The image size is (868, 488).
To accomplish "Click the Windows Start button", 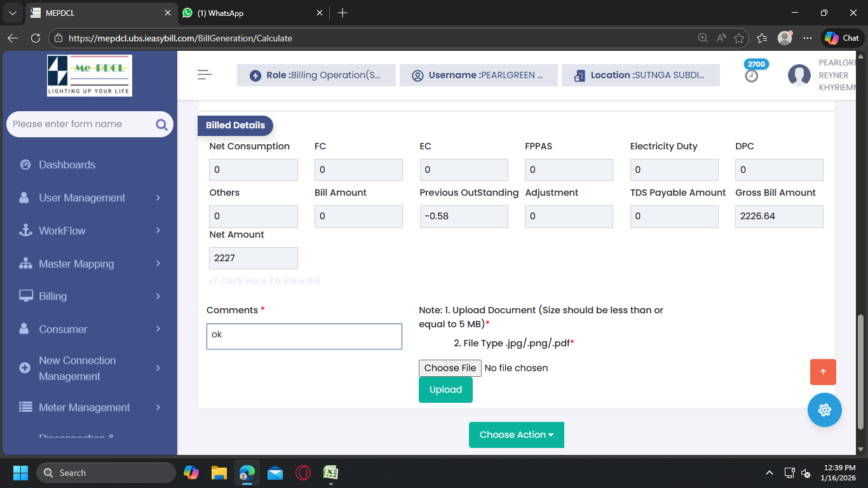I will click(20, 473).
